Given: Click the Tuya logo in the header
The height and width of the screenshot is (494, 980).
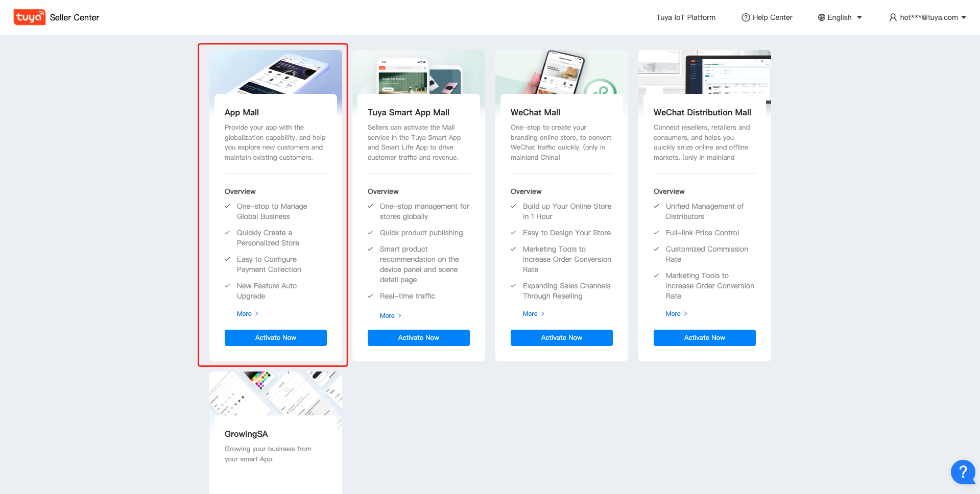Looking at the screenshot, I should (29, 17).
